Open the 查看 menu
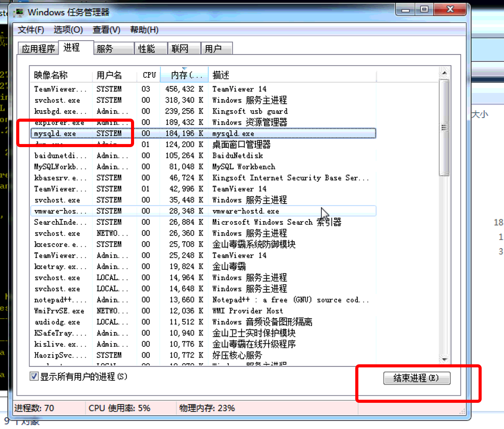The image size is (504, 429). click(106, 30)
